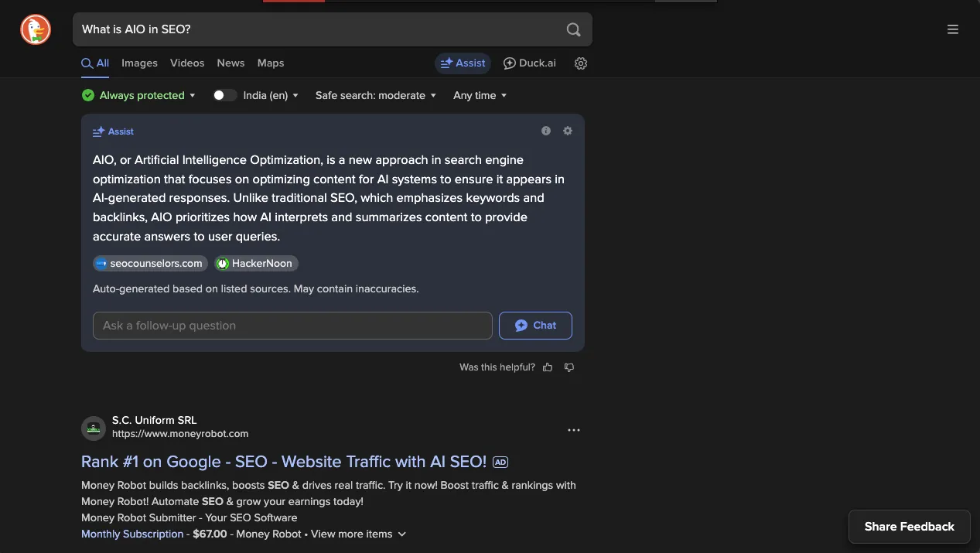Open Safe search: moderate dropdown
The width and height of the screenshot is (980, 553).
pyautogui.click(x=376, y=95)
